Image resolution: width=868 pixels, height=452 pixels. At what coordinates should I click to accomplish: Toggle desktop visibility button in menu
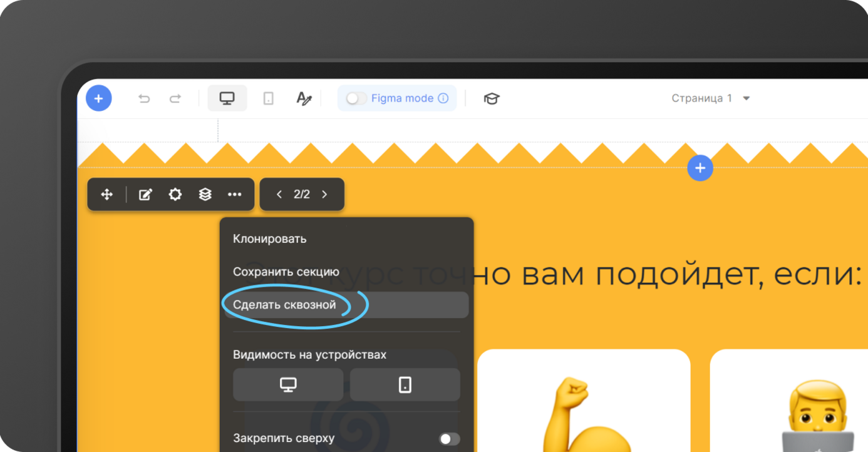288,384
